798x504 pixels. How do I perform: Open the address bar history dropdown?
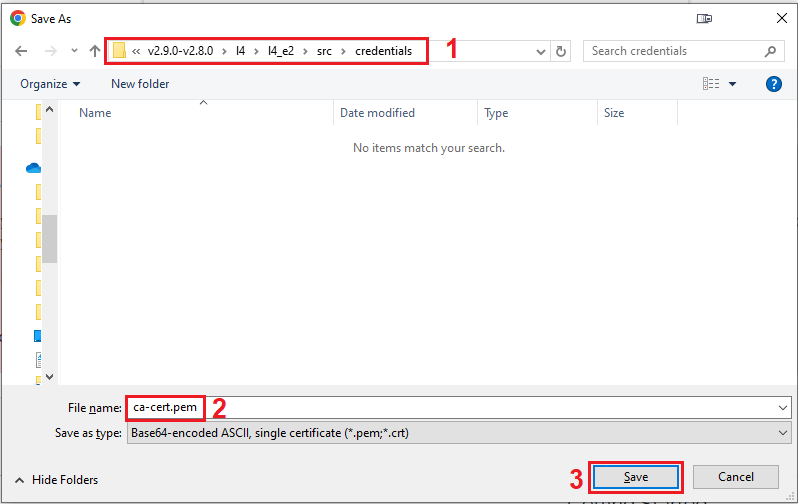pos(541,51)
